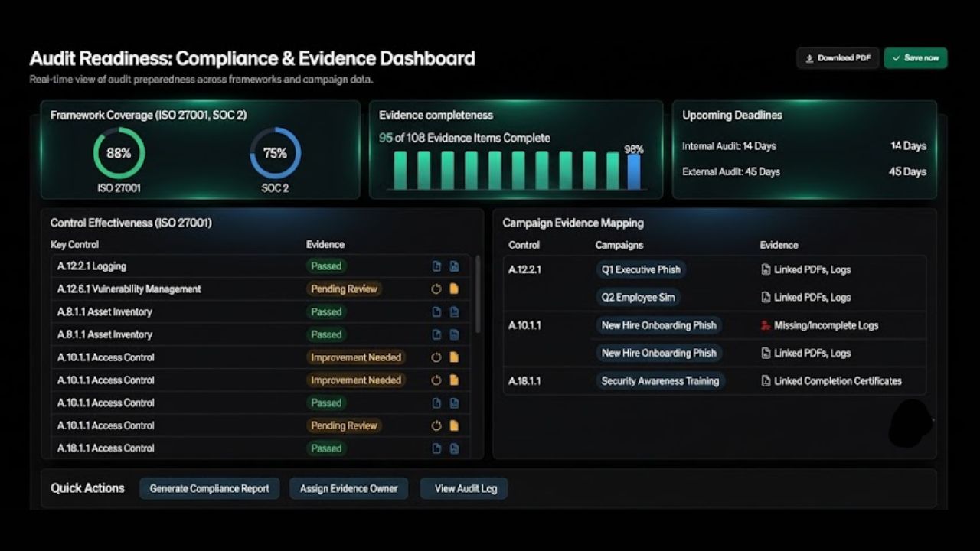Click the Campaigns column header
The image size is (980, 551).
619,246
